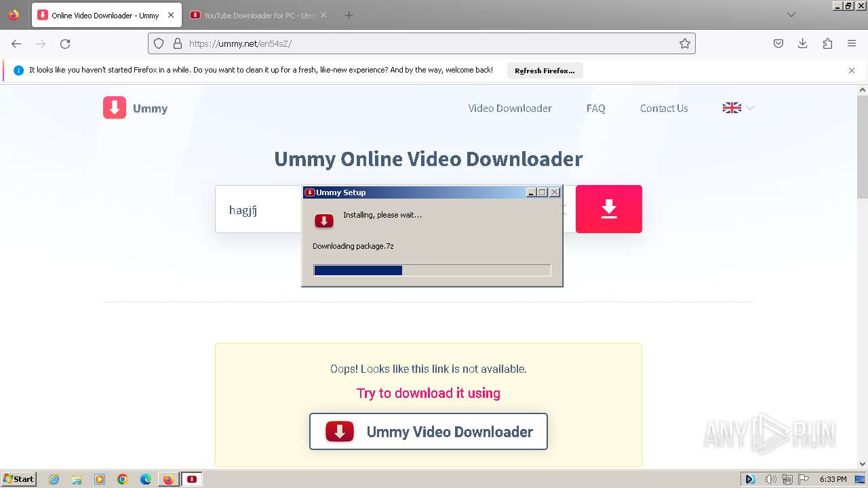Image resolution: width=868 pixels, height=488 pixels.
Task: Click the "Ummy Online Video Downloader" heading
Action: tap(429, 159)
